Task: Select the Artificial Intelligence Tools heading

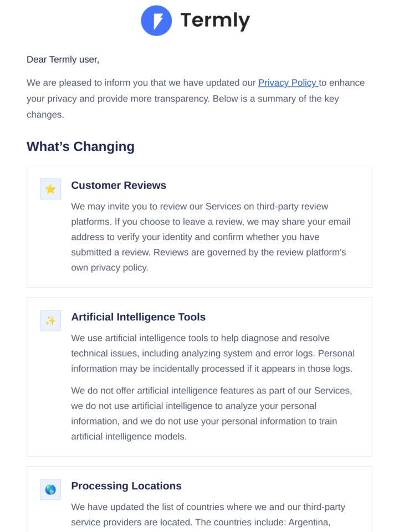Action: [x=138, y=317]
